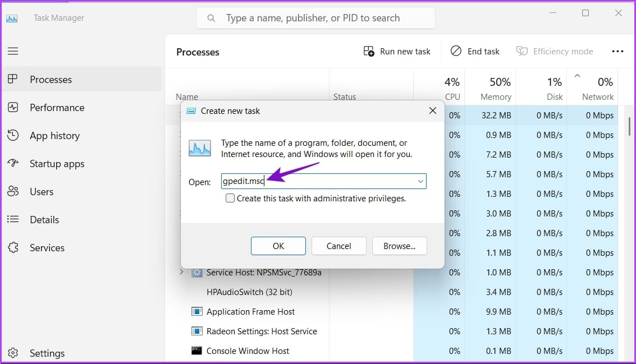Open the hamburger navigation menu
636x364 pixels.
point(13,51)
